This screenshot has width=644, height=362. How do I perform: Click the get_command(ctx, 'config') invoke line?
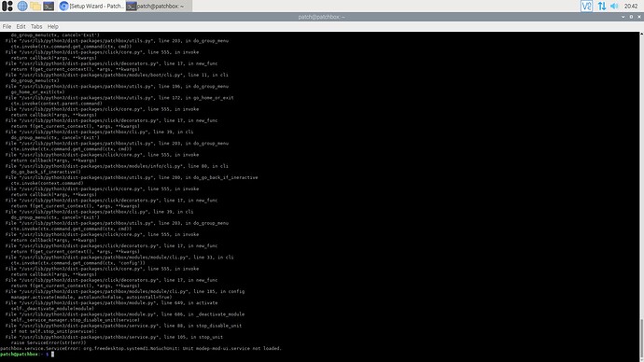[x=78, y=263]
